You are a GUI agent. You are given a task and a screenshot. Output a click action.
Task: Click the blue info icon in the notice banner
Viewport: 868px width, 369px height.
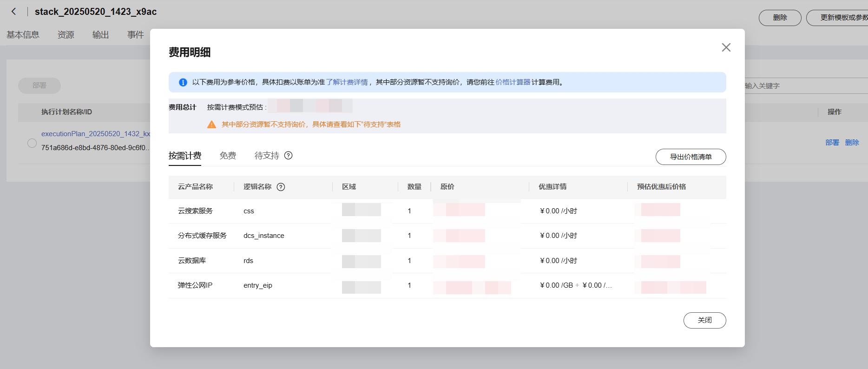click(183, 82)
